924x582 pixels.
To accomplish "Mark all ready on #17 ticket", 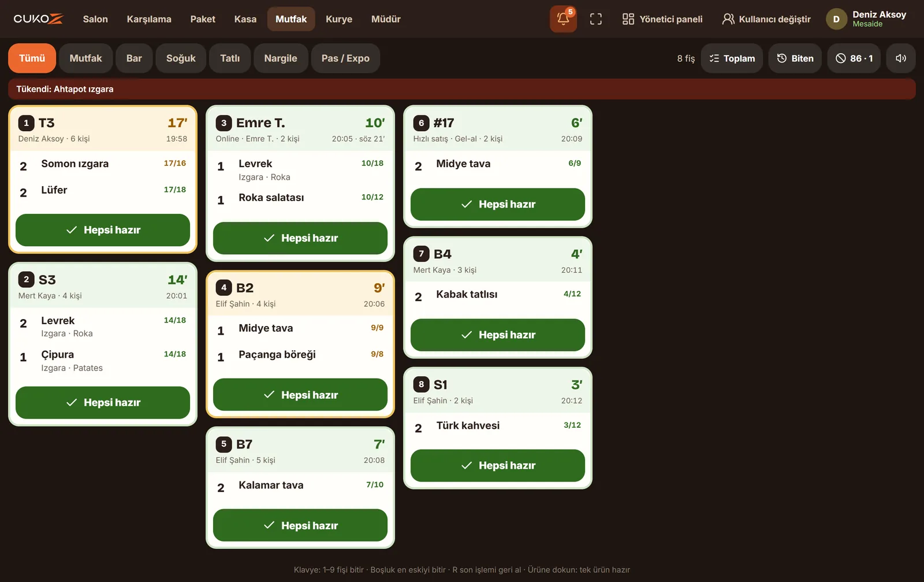I will click(x=498, y=205).
